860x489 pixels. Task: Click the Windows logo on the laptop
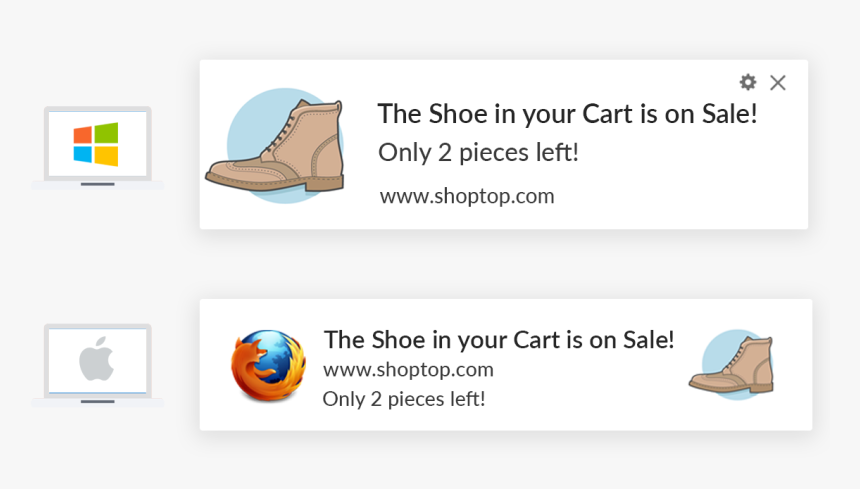96,144
